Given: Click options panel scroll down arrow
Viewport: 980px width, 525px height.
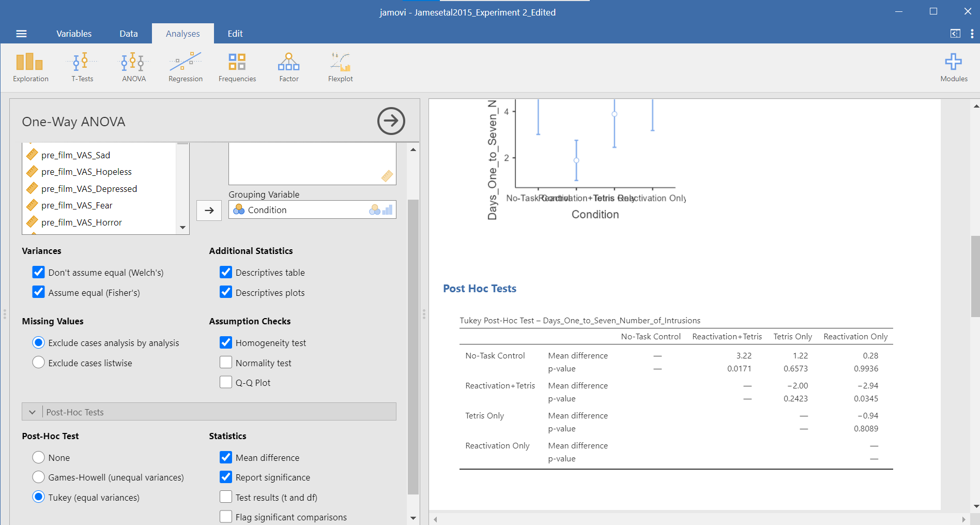Looking at the screenshot, I should tap(413, 518).
